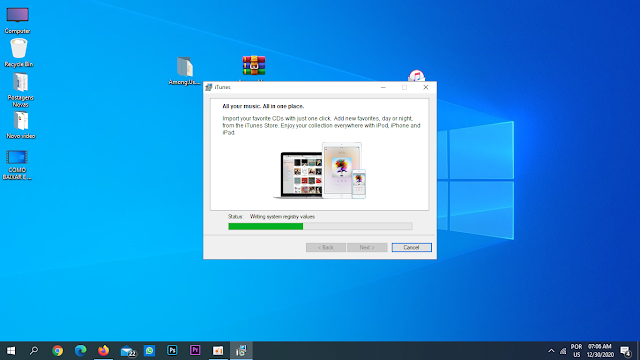Click the POR US language indicator
This screenshot has height=360, width=640.
(576, 351)
